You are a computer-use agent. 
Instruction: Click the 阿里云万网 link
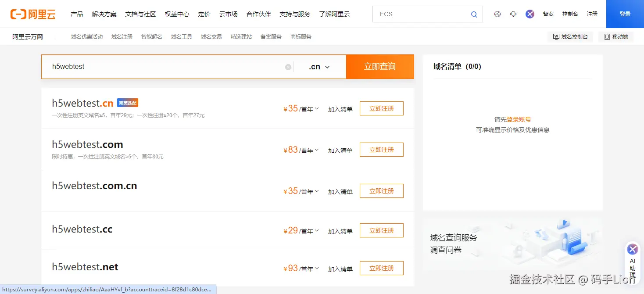click(28, 37)
